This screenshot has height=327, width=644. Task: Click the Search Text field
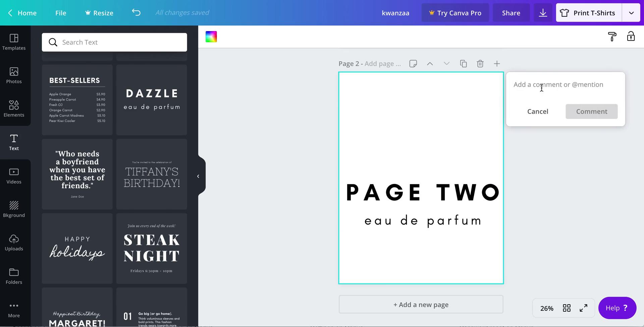[x=114, y=42]
